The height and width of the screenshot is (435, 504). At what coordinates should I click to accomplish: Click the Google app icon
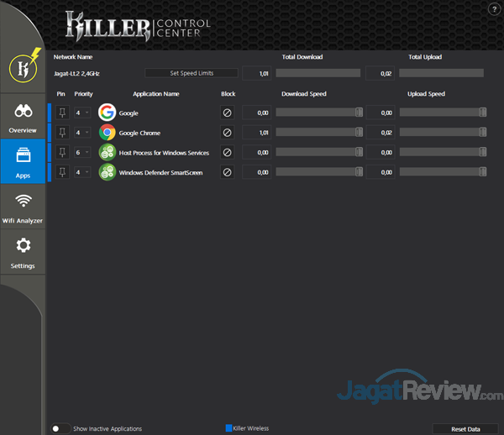[x=107, y=113]
